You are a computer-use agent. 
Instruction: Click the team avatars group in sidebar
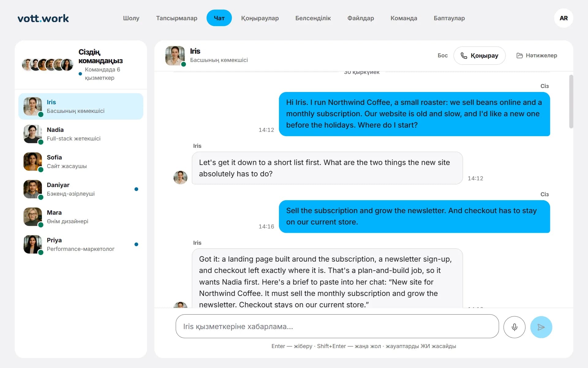pyautogui.click(x=47, y=65)
